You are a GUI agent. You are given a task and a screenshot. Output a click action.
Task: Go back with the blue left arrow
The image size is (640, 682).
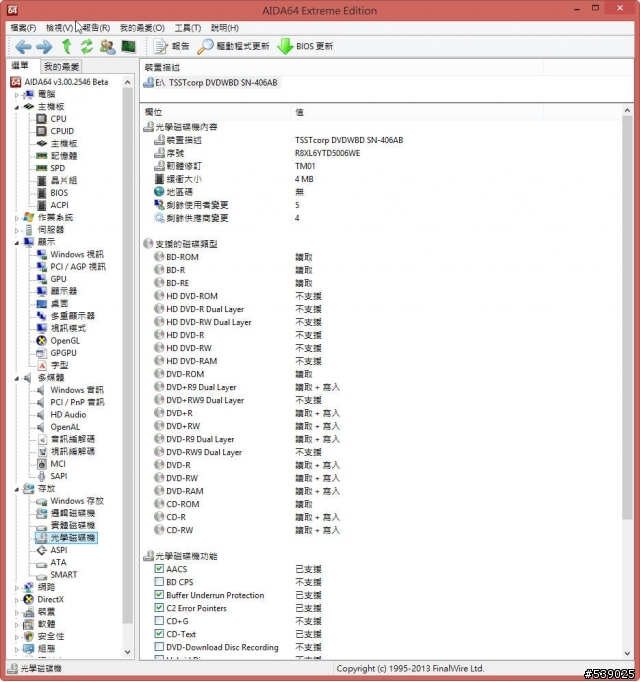tap(23, 46)
